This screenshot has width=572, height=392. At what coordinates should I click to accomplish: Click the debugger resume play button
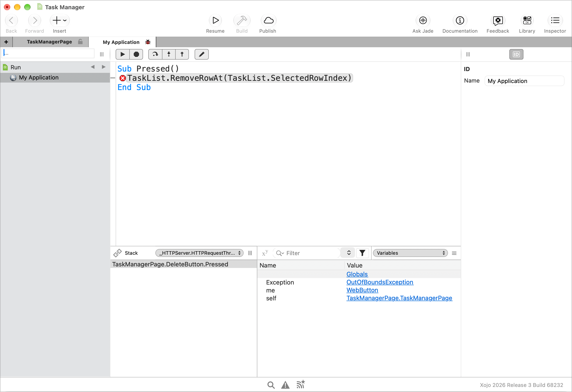[x=122, y=54]
